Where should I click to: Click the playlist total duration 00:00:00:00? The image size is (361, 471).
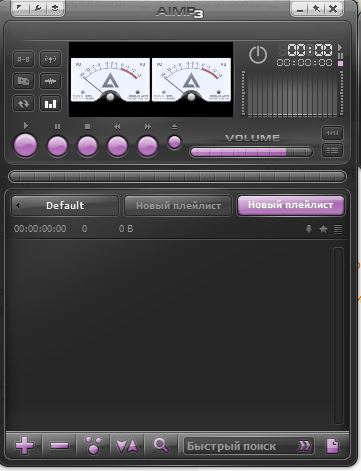40,229
